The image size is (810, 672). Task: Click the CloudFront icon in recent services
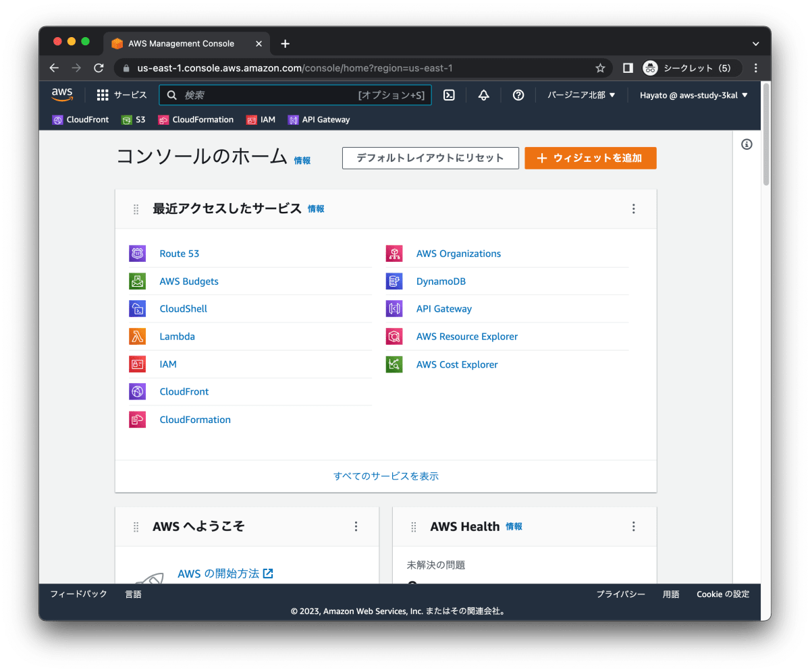coord(137,392)
